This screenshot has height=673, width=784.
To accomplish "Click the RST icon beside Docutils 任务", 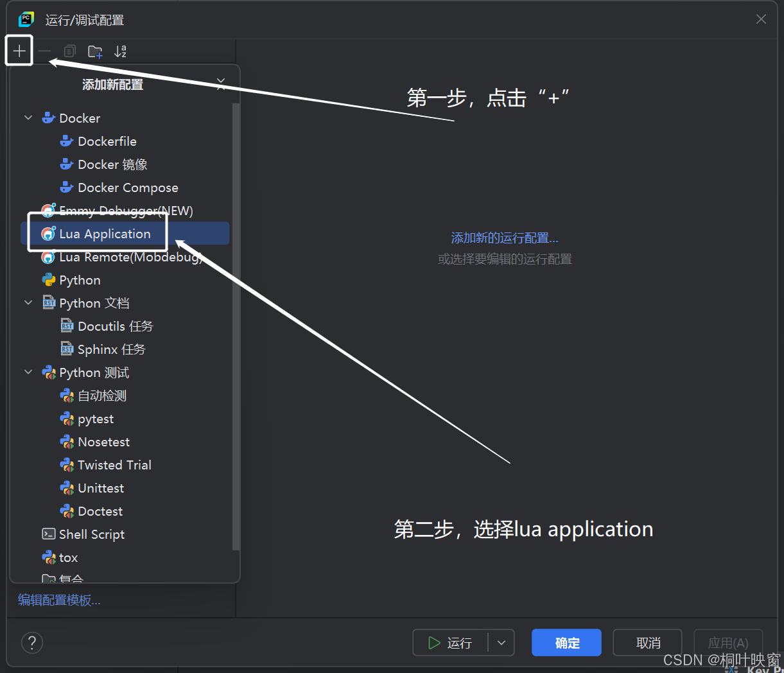I will point(67,326).
